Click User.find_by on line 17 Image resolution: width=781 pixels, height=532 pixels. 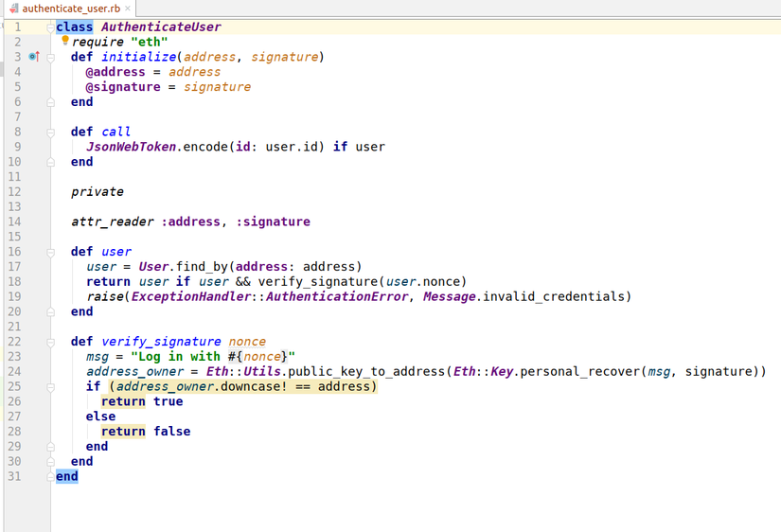click(x=183, y=267)
